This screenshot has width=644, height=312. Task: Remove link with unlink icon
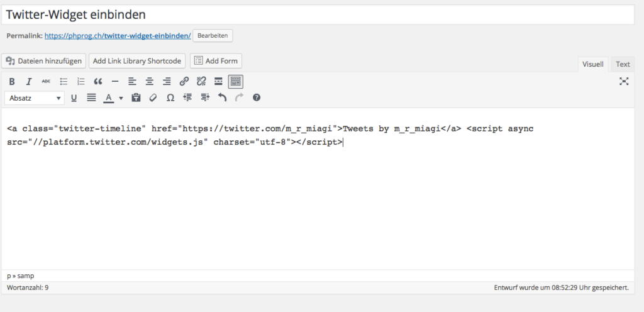(201, 82)
